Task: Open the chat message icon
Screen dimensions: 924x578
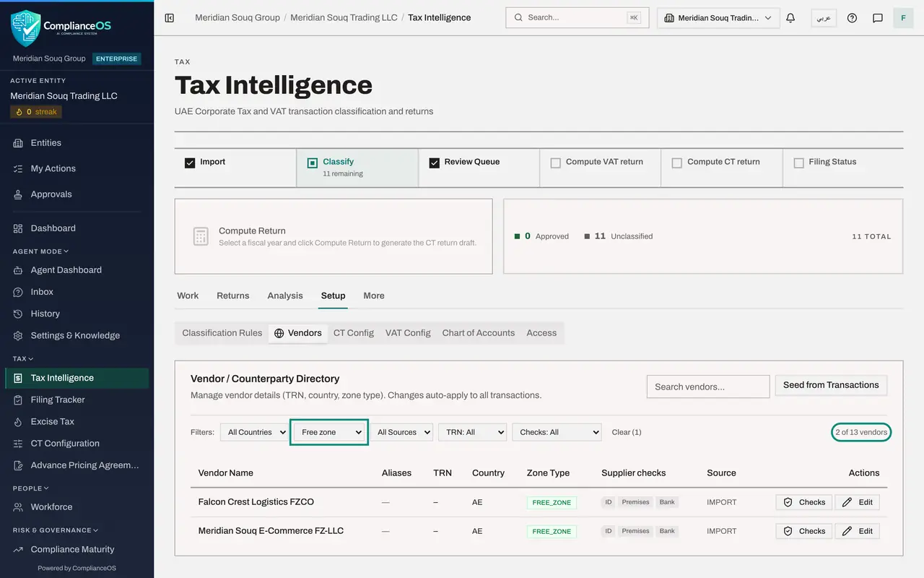Action: 878,18
